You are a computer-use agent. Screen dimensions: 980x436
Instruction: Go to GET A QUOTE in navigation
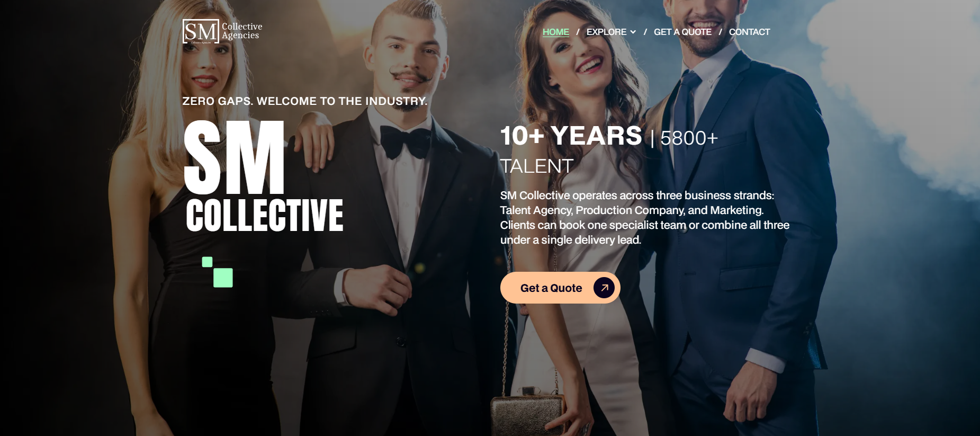coord(682,32)
